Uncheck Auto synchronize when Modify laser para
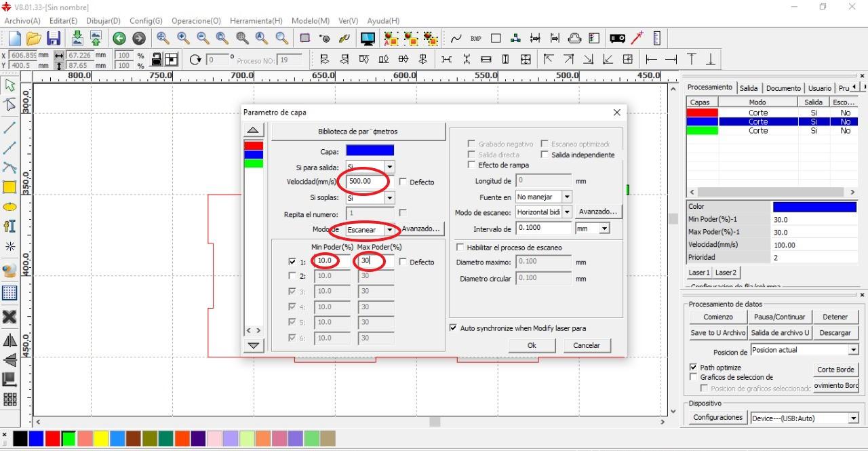The width and height of the screenshot is (868, 451). [x=454, y=328]
